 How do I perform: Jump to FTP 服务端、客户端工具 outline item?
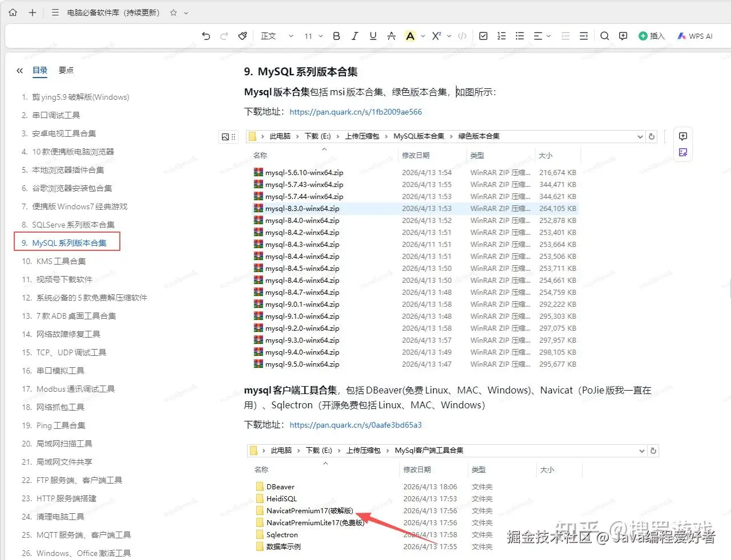click(x=79, y=480)
